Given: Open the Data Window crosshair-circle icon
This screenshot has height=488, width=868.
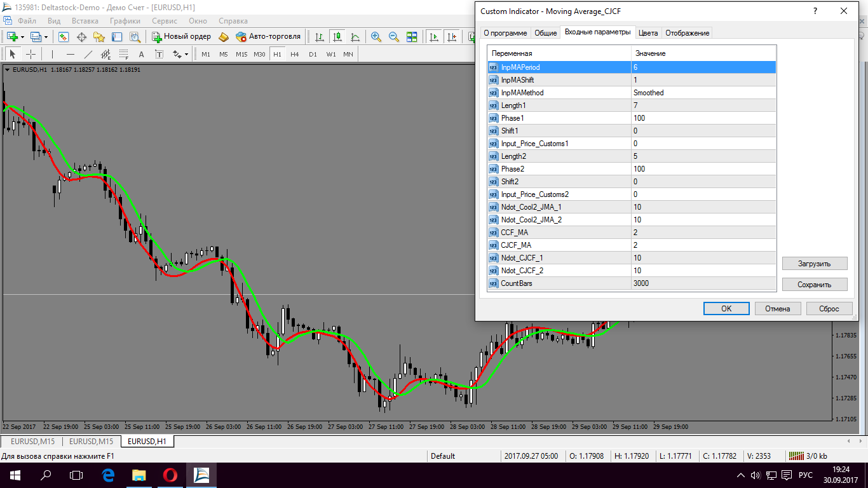Looking at the screenshot, I should [81, 37].
